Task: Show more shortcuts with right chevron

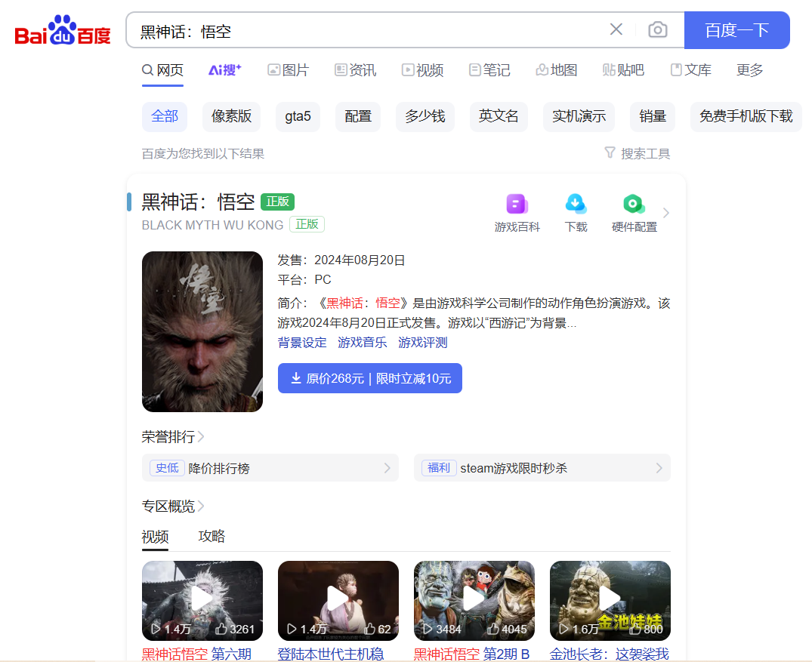Action: click(x=666, y=213)
